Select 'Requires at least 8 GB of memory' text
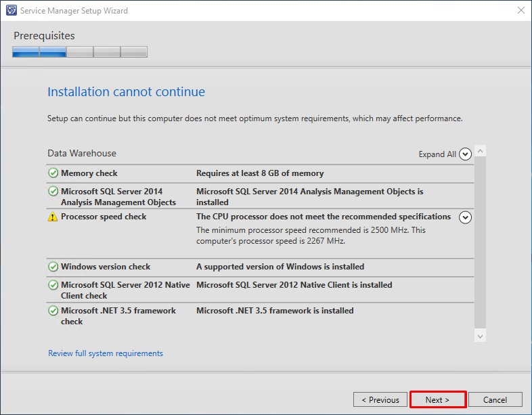Screen dimensions: 532x415 [x=260, y=173]
